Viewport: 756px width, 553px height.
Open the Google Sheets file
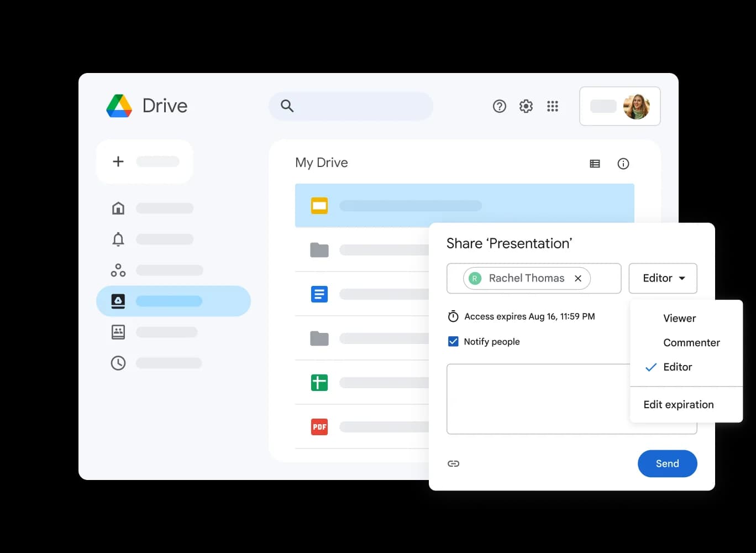click(x=319, y=382)
